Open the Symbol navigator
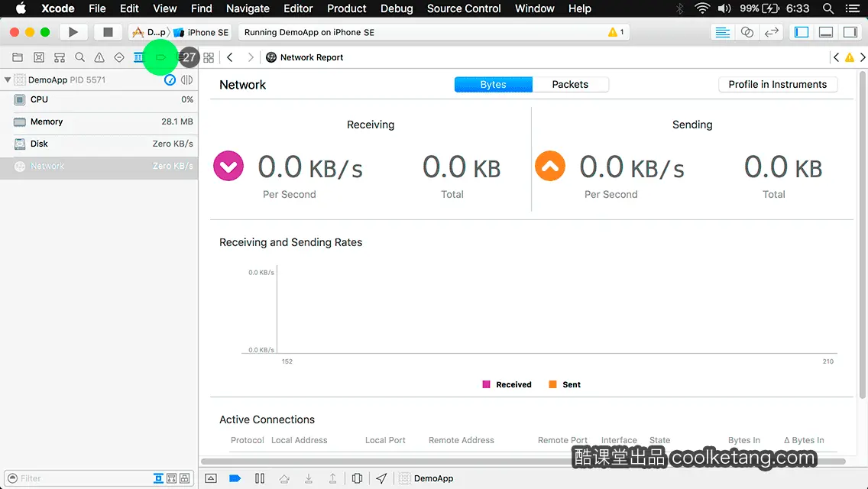 [x=60, y=57]
